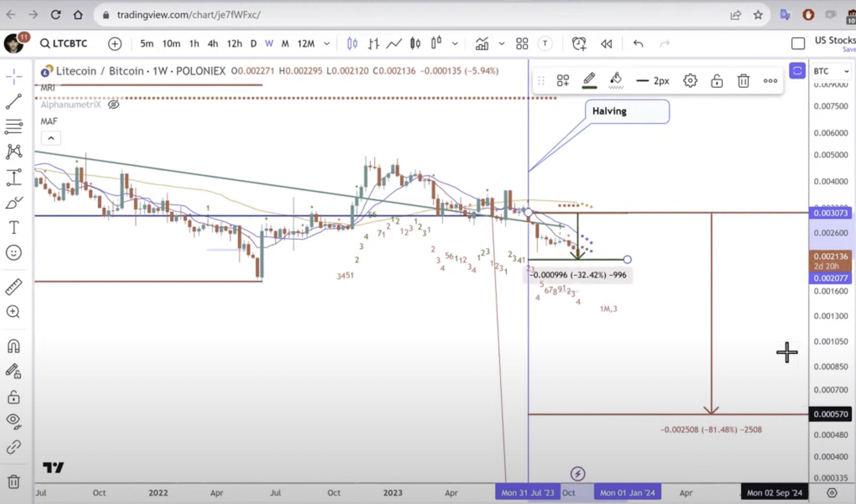The image size is (856, 504).
Task: Open the BTC currency dropdown
Action: pyautogui.click(x=831, y=71)
